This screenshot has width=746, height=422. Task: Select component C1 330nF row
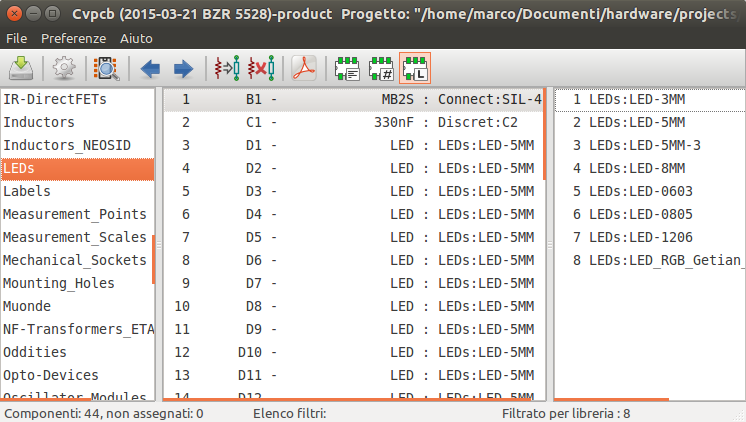353,122
